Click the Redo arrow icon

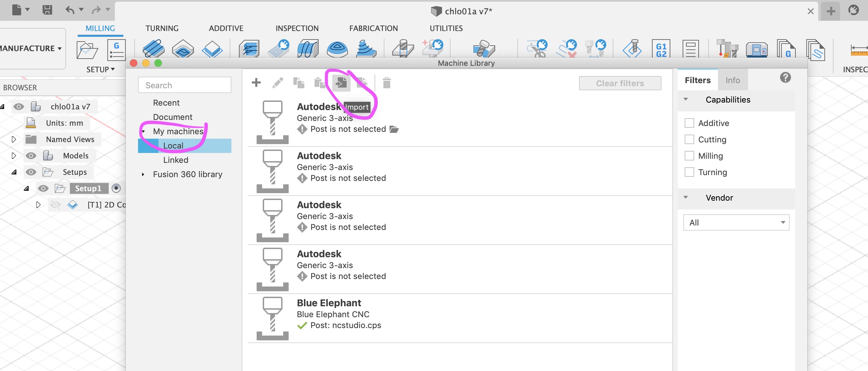96,10
